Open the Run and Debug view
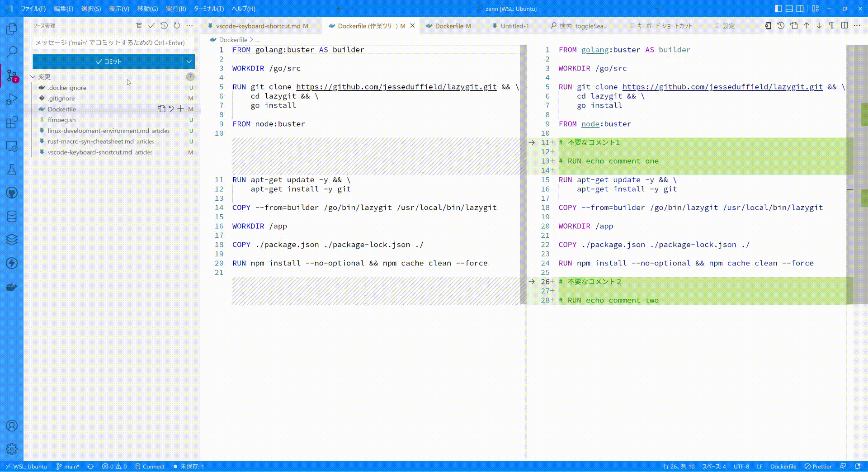This screenshot has height=472, width=868. click(12, 99)
